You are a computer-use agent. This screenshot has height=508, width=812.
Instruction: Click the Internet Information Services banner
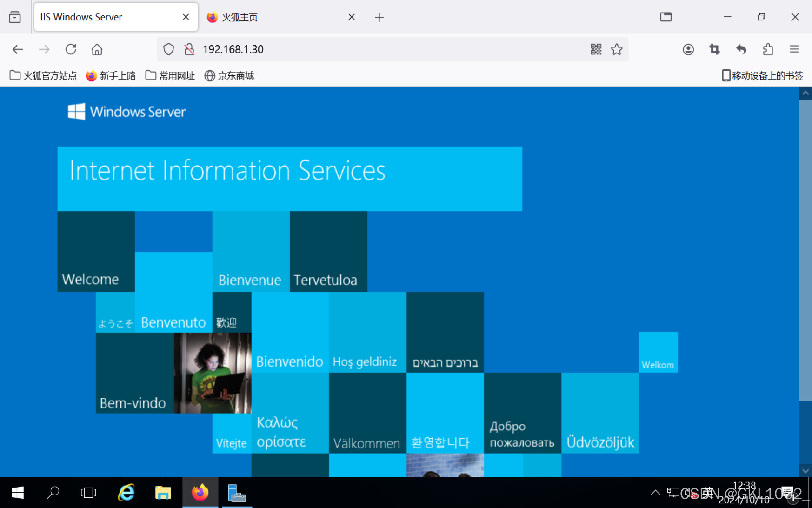click(x=290, y=179)
